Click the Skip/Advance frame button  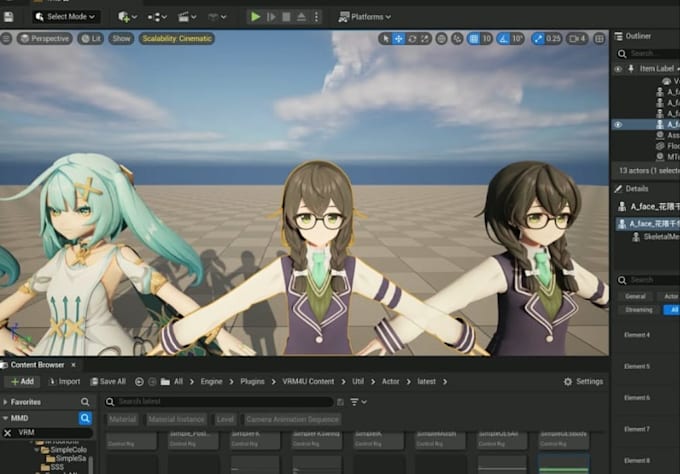(271, 17)
